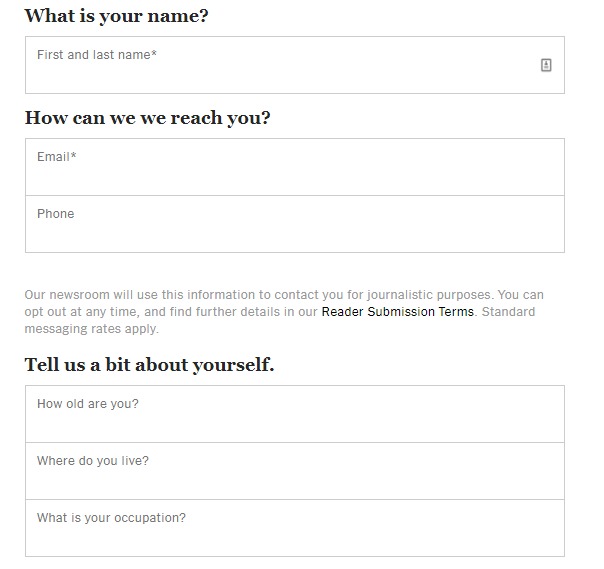604x569 pixels.
Task: Click the 'How old are you?' placeholder label
Action: (x=88, y=404)
